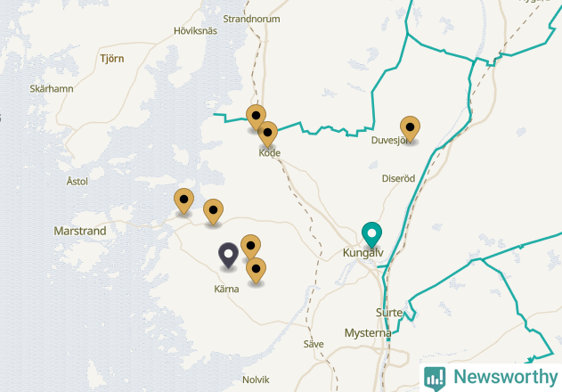The width and height of the screenshot is (562, 392).
Task: Select the yellow marker directly above Kode label
Action: click(267, 135)
